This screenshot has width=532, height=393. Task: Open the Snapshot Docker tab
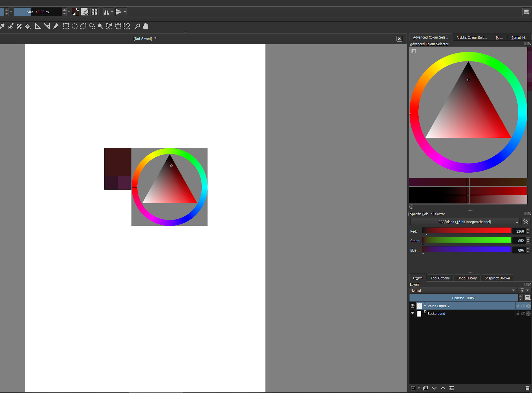tap(497, 278)
